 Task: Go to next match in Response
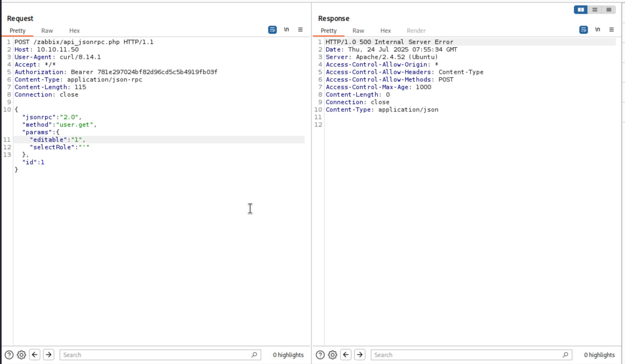point(360,355)
